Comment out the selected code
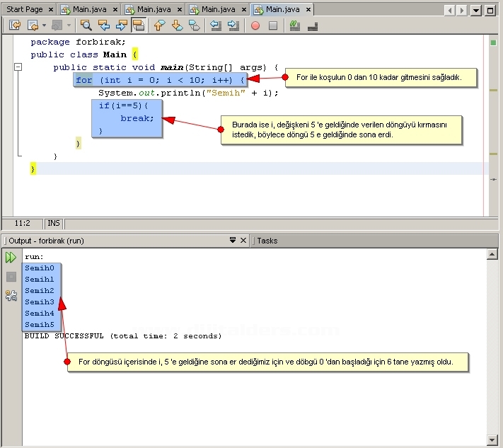Viewport: 503px width, 448px height. point(295,25)
